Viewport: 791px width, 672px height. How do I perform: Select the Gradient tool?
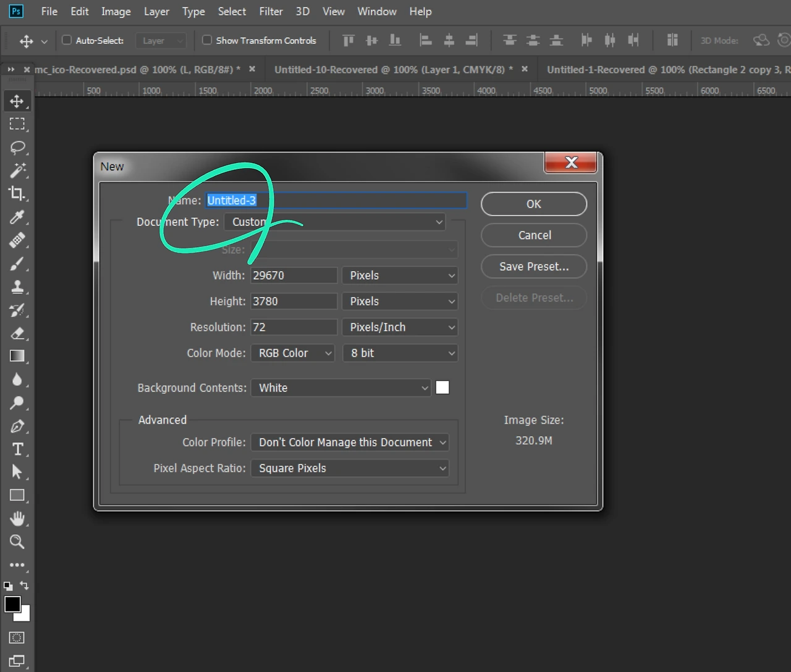pos(17,356)
